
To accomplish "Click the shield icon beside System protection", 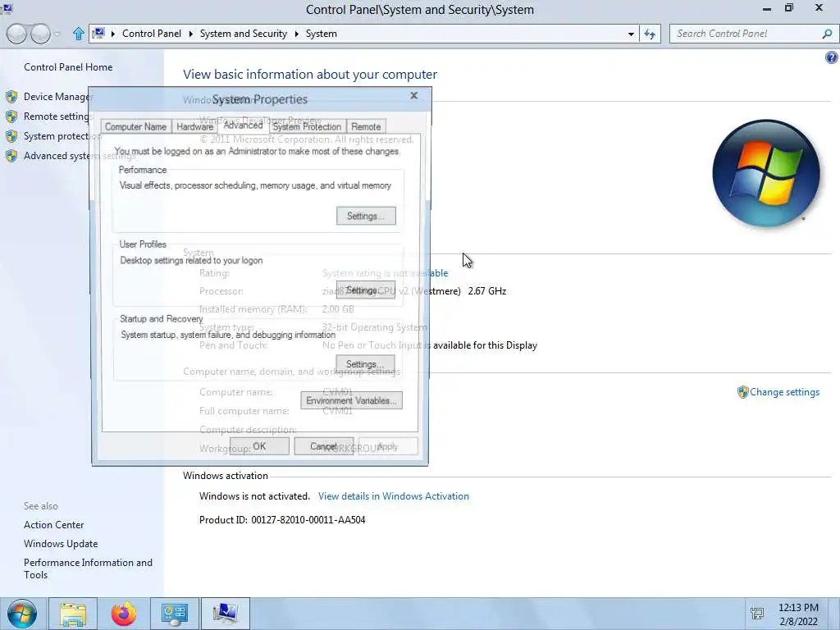I will [x=11, y=136].
